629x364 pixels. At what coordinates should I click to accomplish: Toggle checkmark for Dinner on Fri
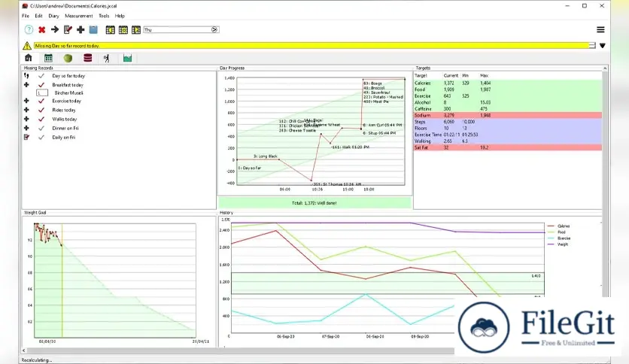tap(41, 129)
